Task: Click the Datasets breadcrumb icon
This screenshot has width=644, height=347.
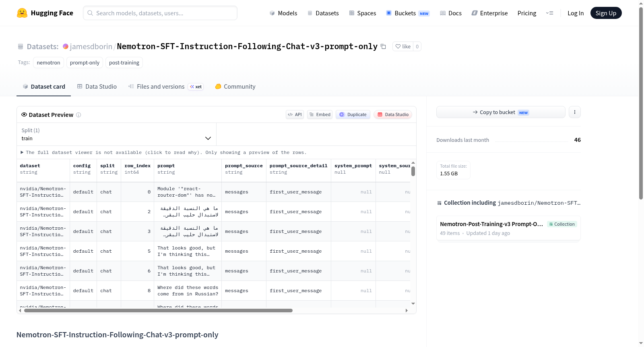Action: 21,47
